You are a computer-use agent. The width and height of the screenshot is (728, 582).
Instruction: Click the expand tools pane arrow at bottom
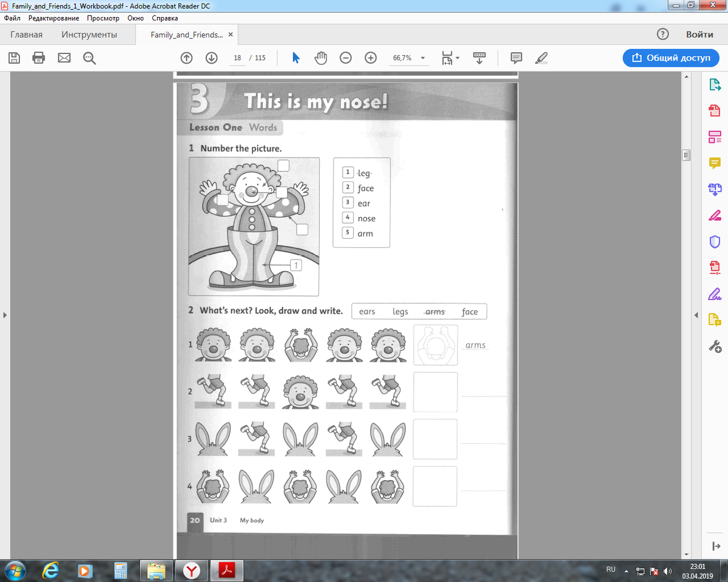coord(715,546)
